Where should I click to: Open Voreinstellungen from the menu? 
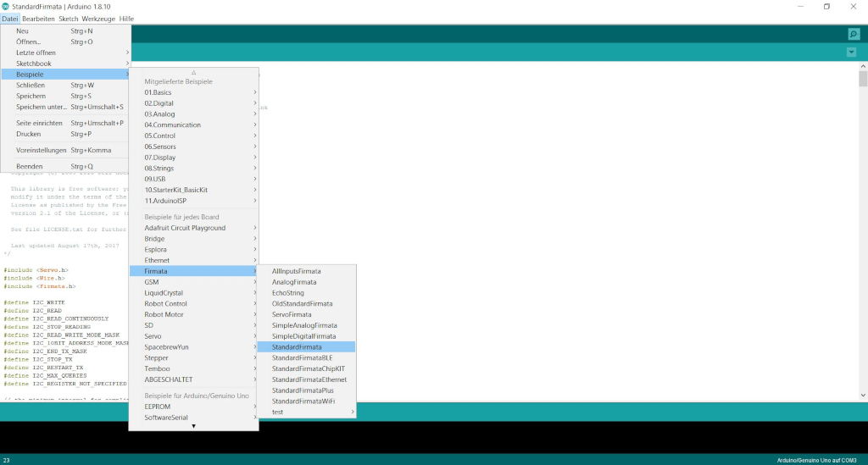pyautogui.click(x=65, y=151)
